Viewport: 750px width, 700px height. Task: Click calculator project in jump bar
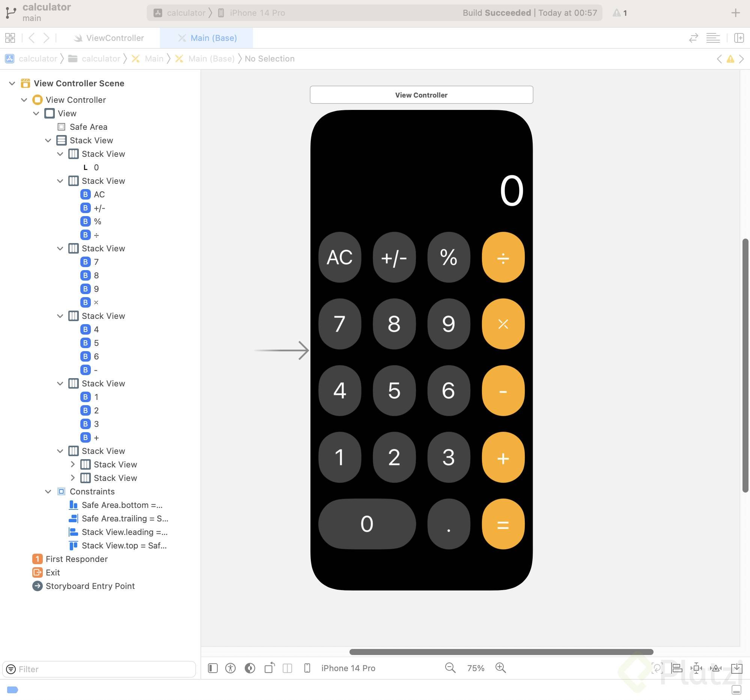31,59
